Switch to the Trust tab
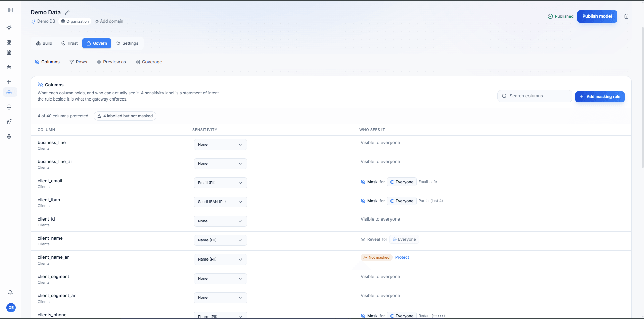644x319 pixels. (x=70, y=43)
